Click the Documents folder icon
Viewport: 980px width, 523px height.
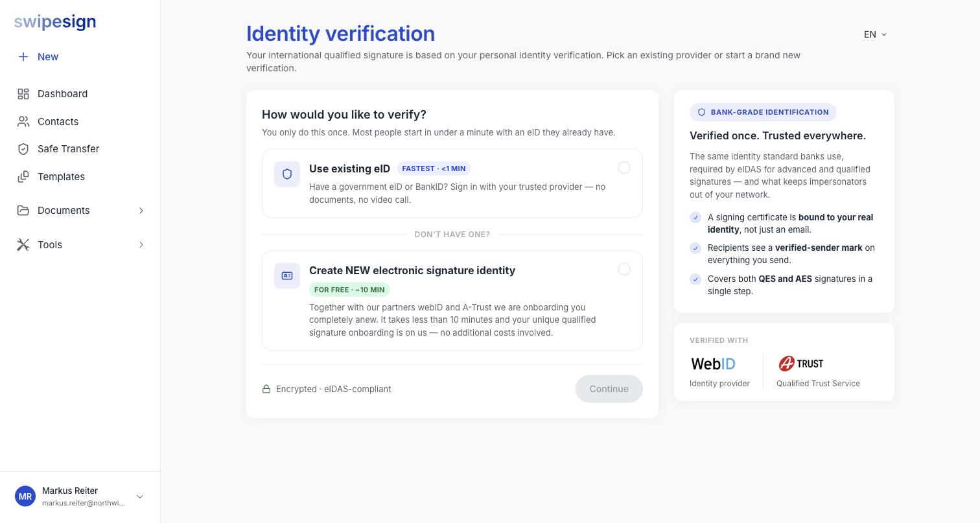(x=23, y=211)
